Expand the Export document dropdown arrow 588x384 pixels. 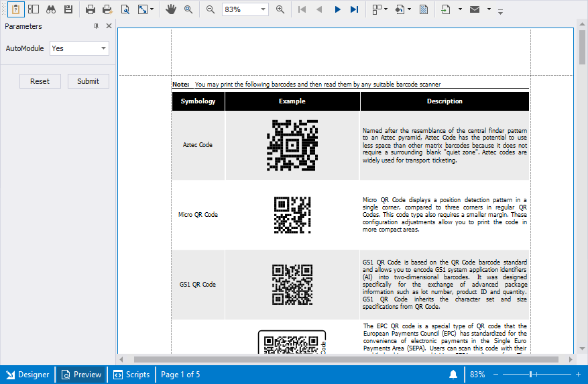click(x=460, y=9)
